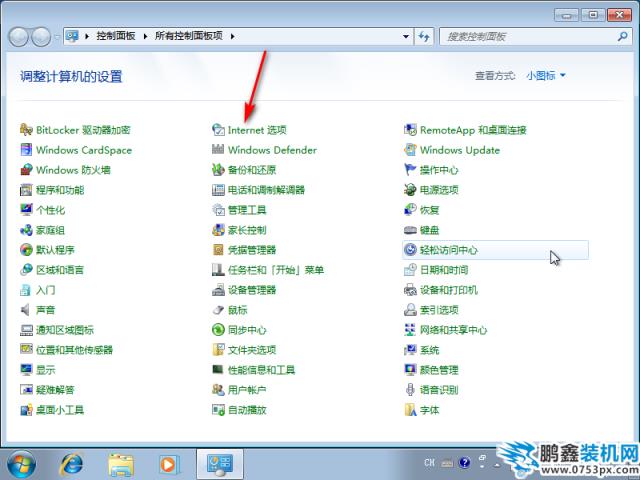Click the 程序和功能 icon

[26, 190]
